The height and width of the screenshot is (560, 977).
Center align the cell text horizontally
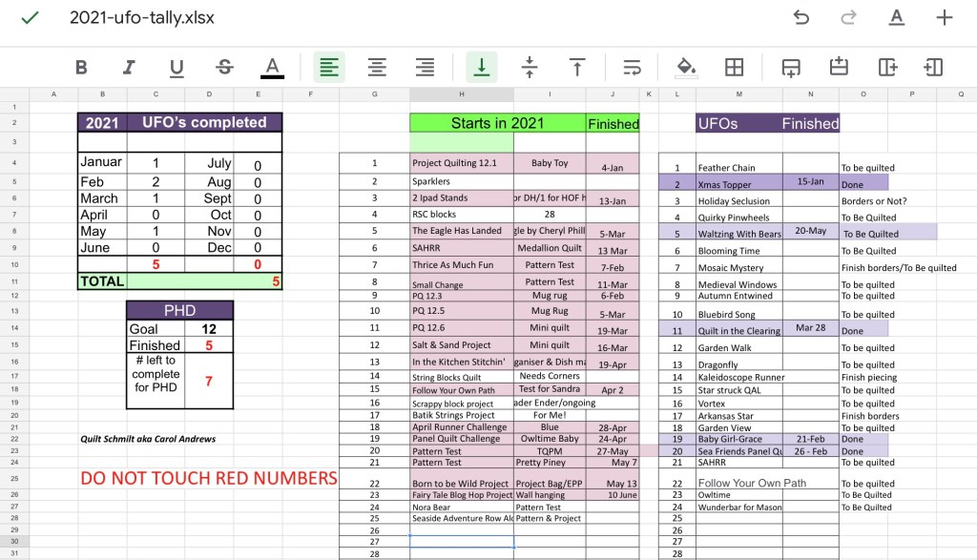[x=377, y=67]
